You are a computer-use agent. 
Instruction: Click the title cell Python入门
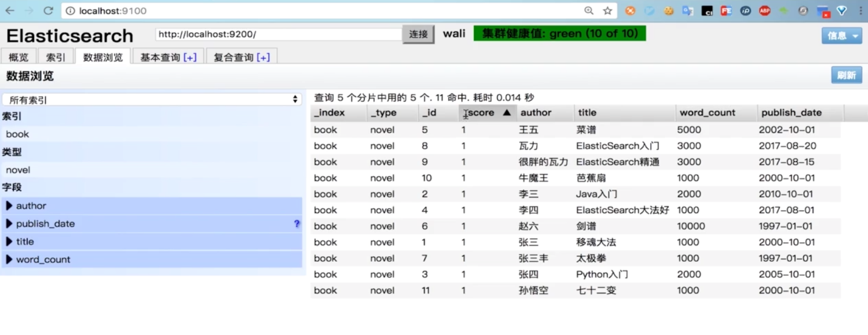click(x=602, y=274)
